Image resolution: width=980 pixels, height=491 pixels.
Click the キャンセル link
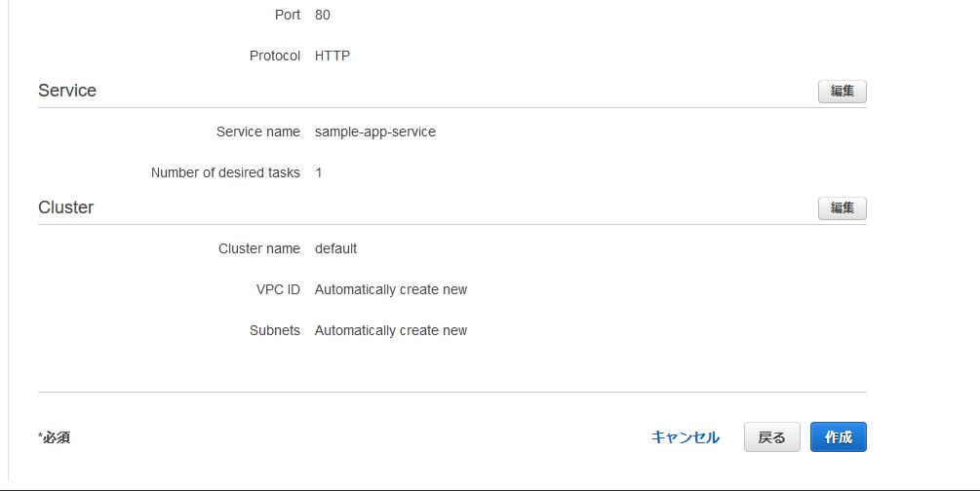coord(685,437)
